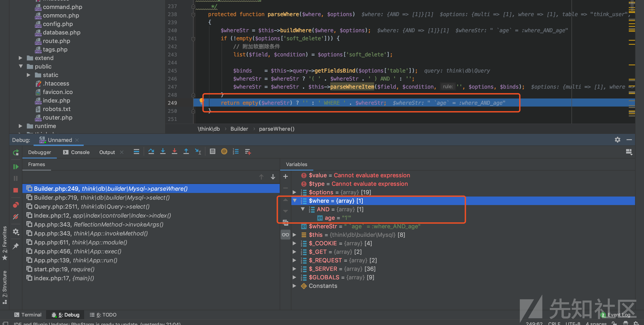Click the New Watch plus icon
Viewport: 644px width, 325px height.
click(286, 177)
